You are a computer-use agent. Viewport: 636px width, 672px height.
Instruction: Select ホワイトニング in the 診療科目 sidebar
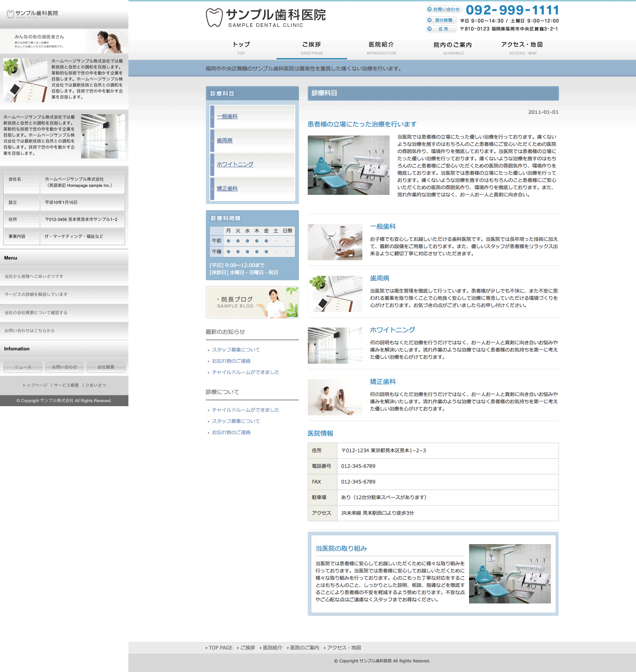click(x=235, y=164)
